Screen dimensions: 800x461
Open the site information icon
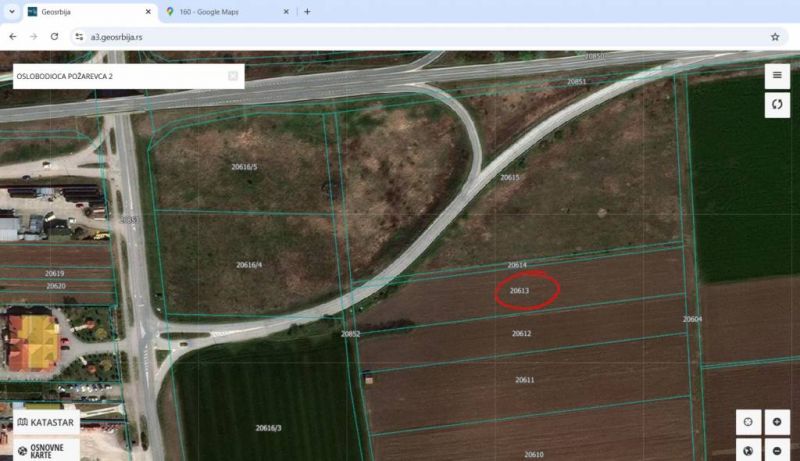click(79, 36)
